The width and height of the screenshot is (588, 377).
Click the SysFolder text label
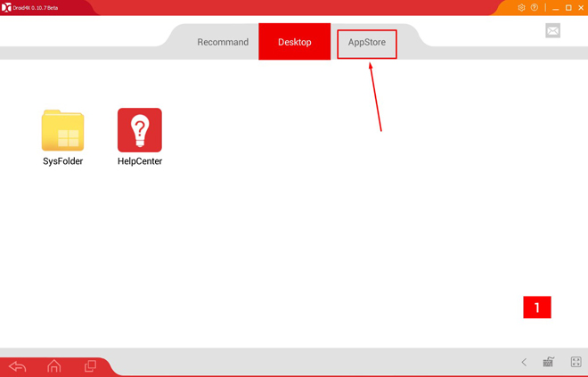coord(62,161)
